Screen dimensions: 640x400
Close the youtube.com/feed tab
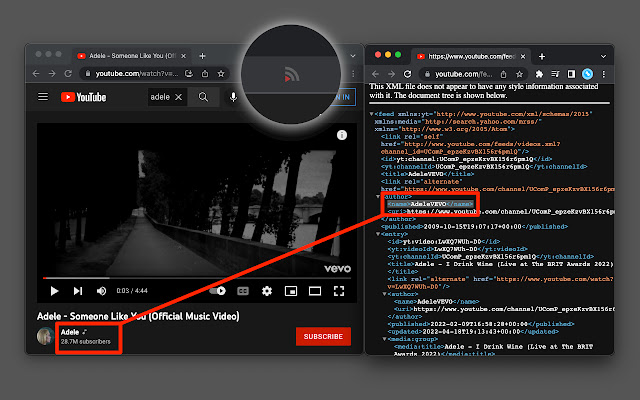pyautogui.click(x=523, y=57)
